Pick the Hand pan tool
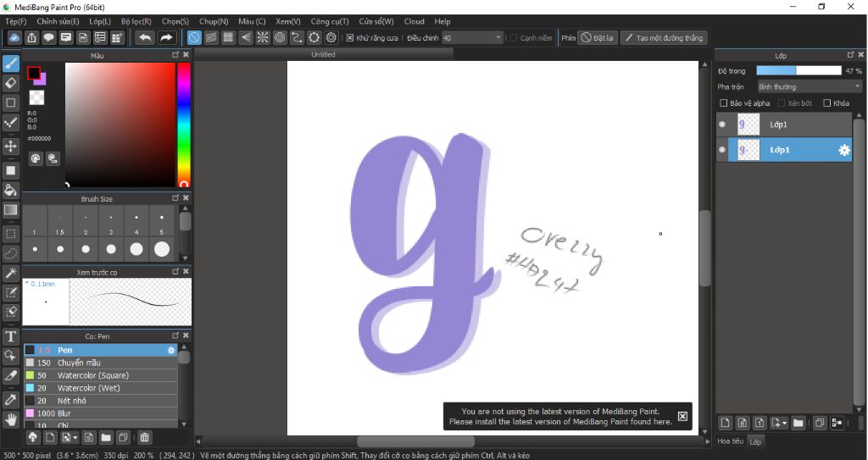 (x=11, y=418)
